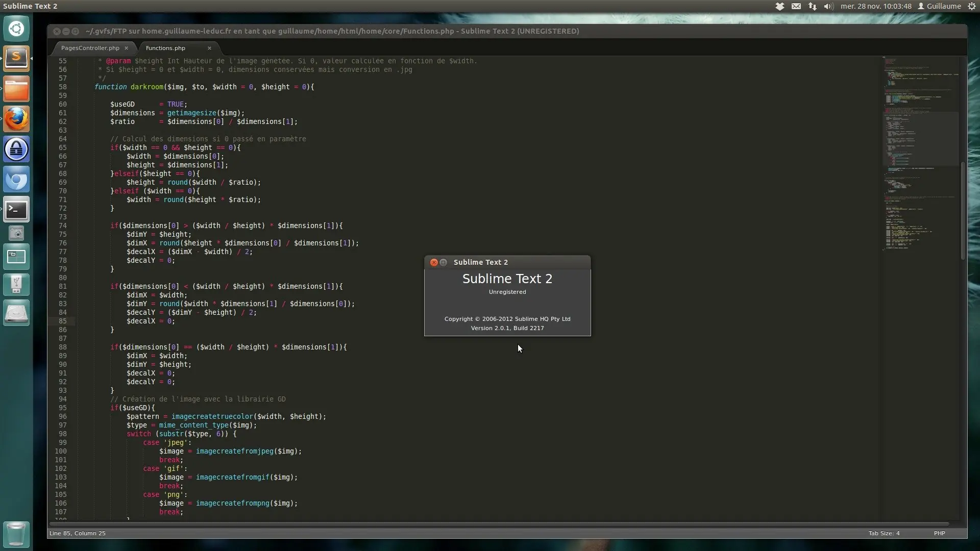Click the "Unregistered" label in the About dialog
The height and width of the screenshot is (551, 980).
(507, 292)
